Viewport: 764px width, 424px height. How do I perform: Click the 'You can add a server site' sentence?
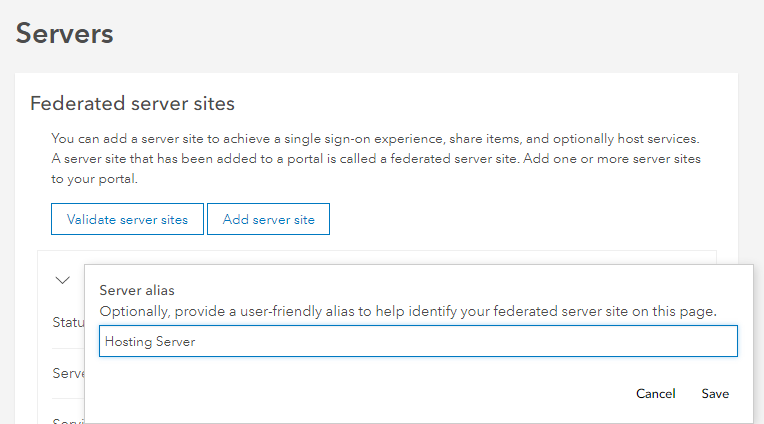coord(375,138)
